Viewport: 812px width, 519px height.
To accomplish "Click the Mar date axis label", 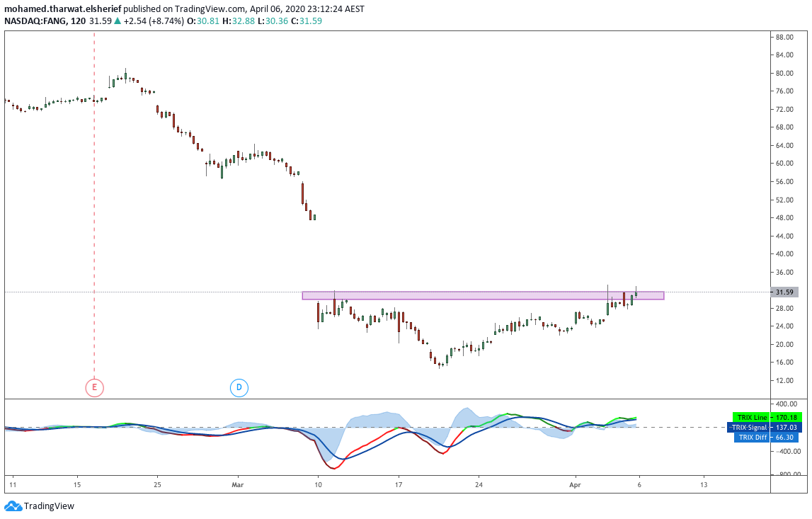I will (x=238, y=485).
